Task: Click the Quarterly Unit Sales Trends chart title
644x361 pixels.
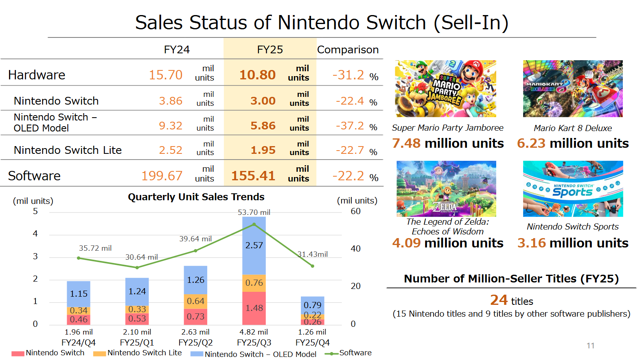Action: point(196,197)
